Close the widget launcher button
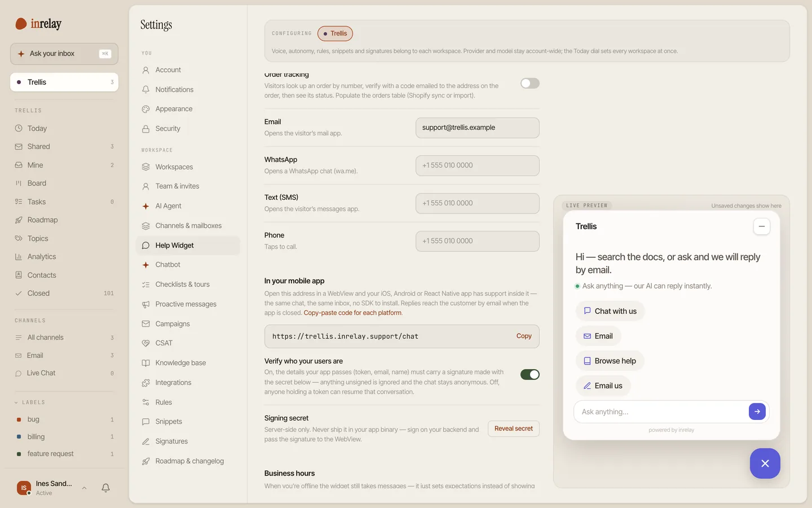The width and height of the screenshot is (812, 508). point(765,463)
